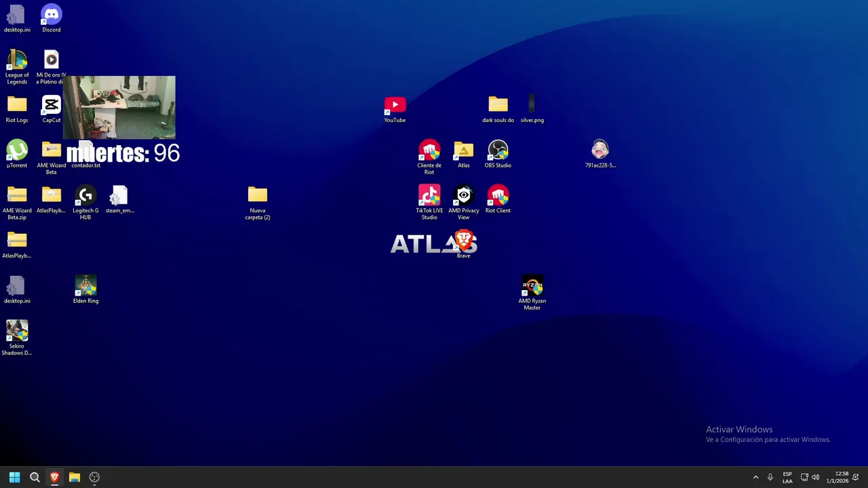Screen dimensions: 868x488
Task: Open the Windows Start menu
Action: pyautogui.click(x=14, y=477)
